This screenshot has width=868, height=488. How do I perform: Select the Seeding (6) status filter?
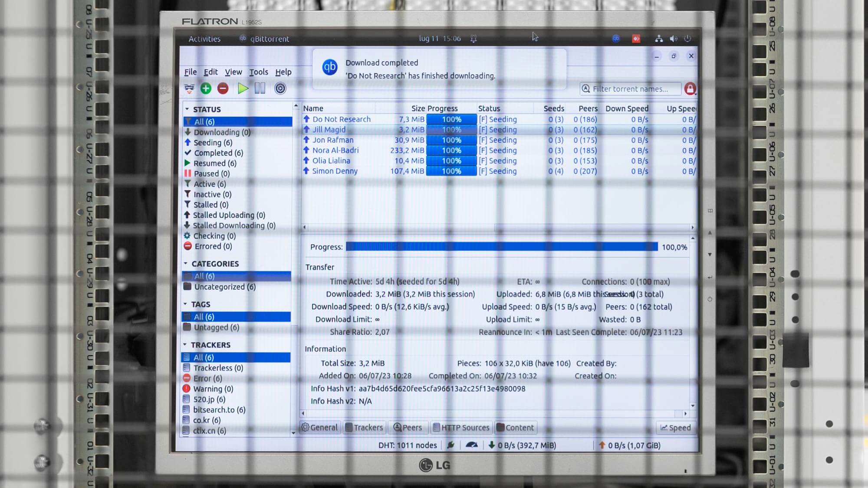(237, 143)
